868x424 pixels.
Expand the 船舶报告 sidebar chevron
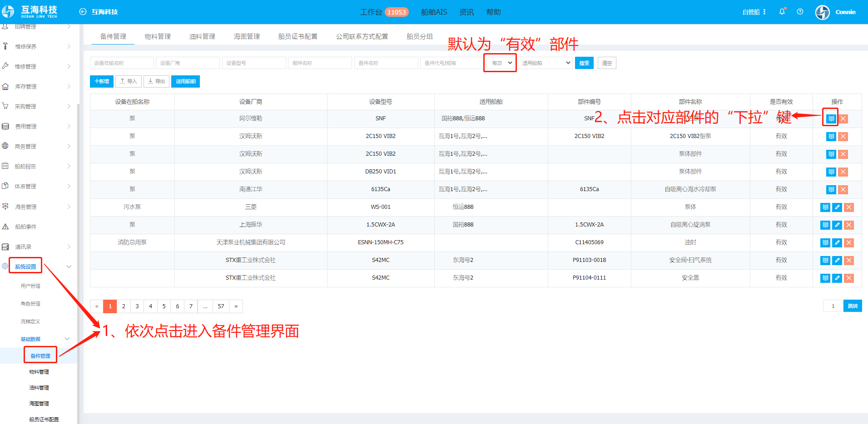coord(69,166)
